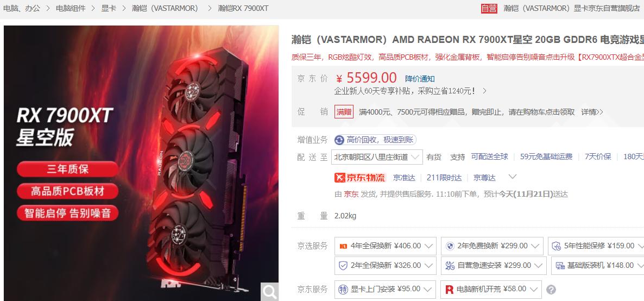The height and width of the screenshot is (301, 644).
Task: Click the magnifier zoom icon on product image
Action: click(x=270, y=292)
